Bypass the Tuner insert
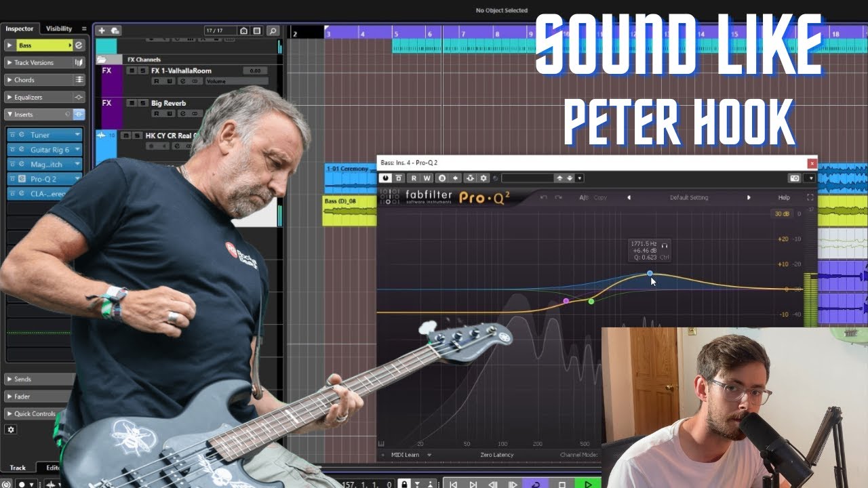This screenshot has height=488, width=868. (x=13, y=135)
